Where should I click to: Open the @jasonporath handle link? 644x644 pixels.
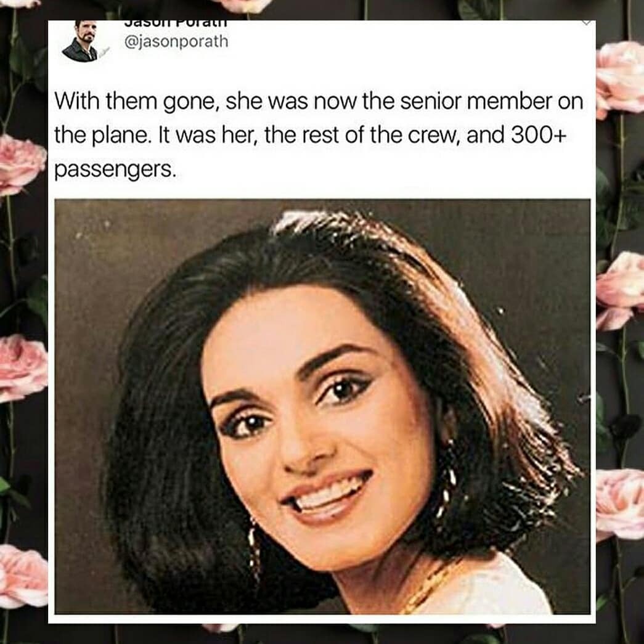click(x=176, y=42)
